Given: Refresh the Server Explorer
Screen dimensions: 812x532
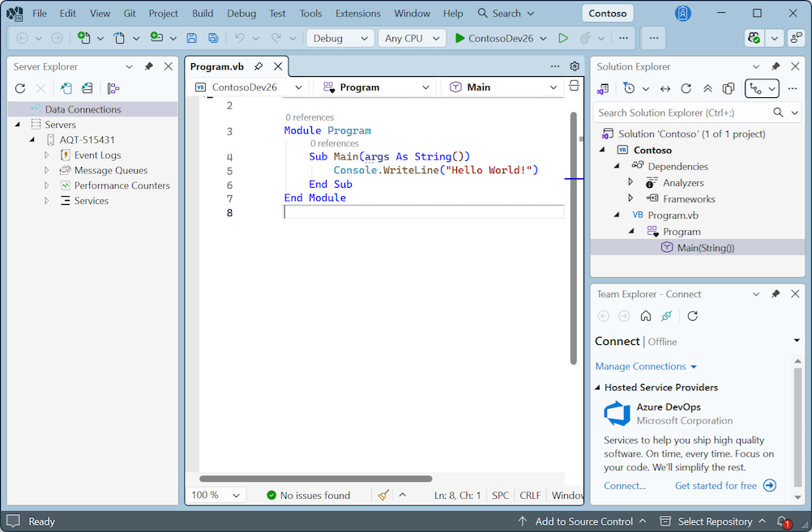Looking at the screenshot, I should pos(19,88).
